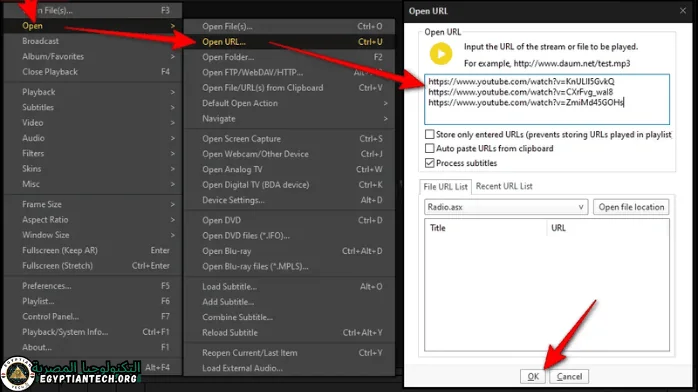Click inside the URL input text box

tap(547, 99)
